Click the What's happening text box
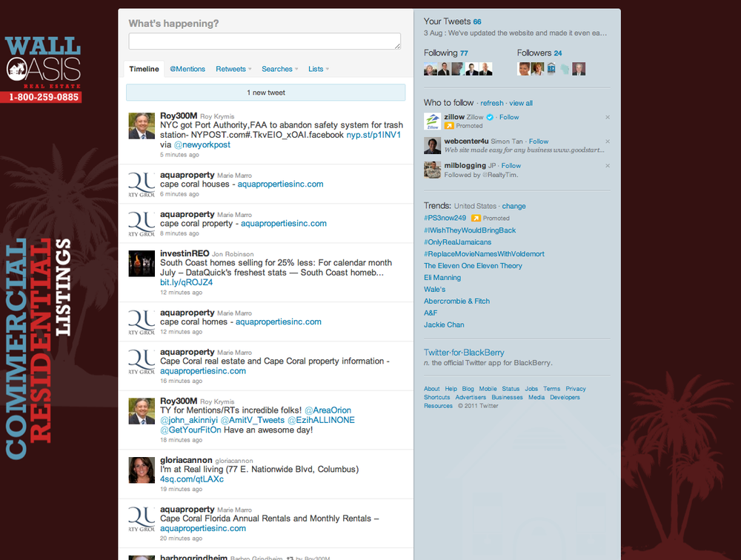This screenshot has height=560, width=741. click(x=265, y=41)
